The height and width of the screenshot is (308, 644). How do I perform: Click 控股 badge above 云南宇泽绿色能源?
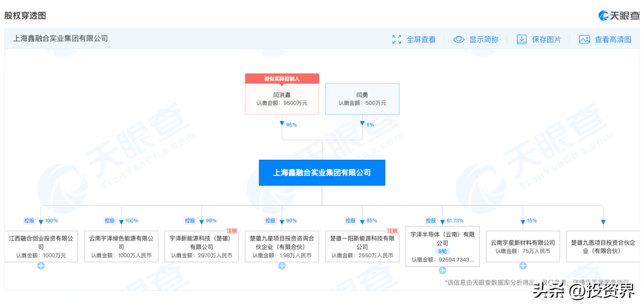110,220
